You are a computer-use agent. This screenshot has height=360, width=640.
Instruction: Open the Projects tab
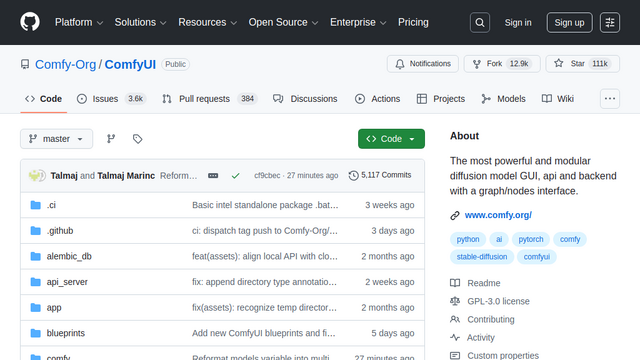tap(441, 99)
